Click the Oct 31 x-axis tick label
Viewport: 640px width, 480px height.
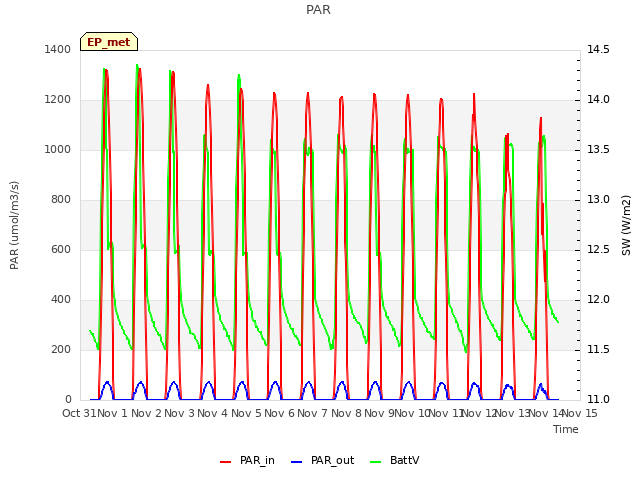pyautogui.click(x=79, y=413)
